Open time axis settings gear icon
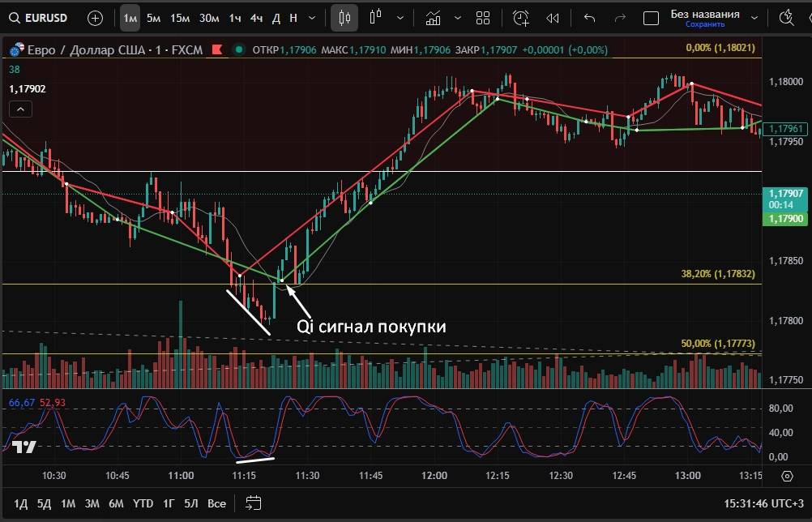Viewport: 812px width, 522px height. click(x=786, y=477)
